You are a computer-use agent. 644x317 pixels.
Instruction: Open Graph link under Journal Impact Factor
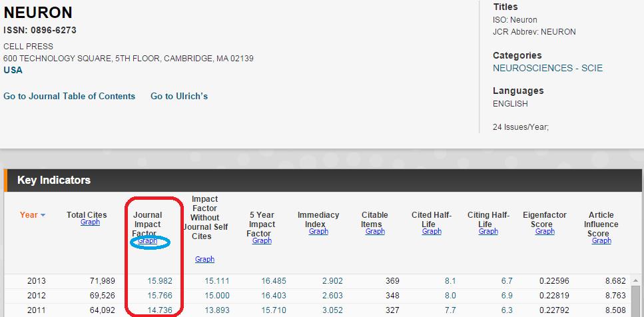point(147,241)
